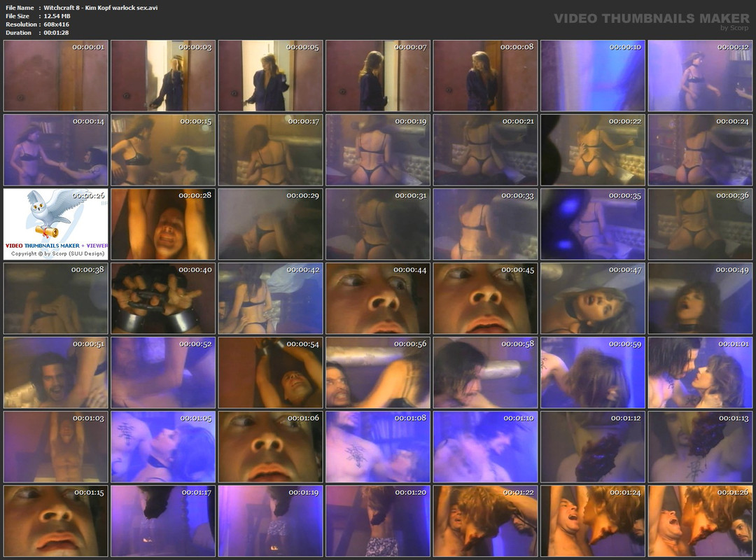756x560 pixels.
Task: Pick the thumbnail timestamped 00:00:59
Action: point(593,373)
